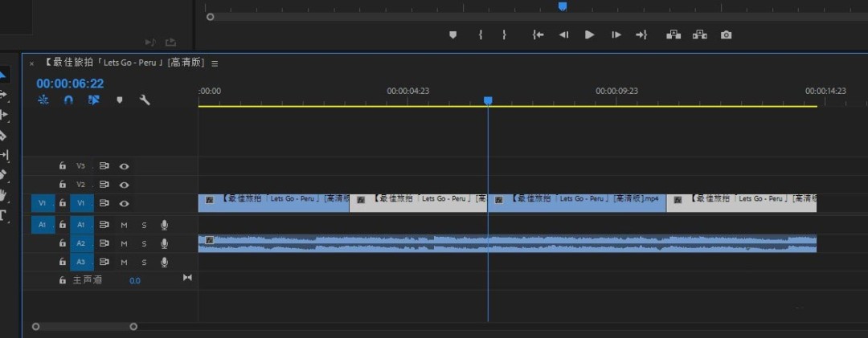The image size is (868, 338).
Task: Toggle snap magnet in timeline
Action: [68, 100]
